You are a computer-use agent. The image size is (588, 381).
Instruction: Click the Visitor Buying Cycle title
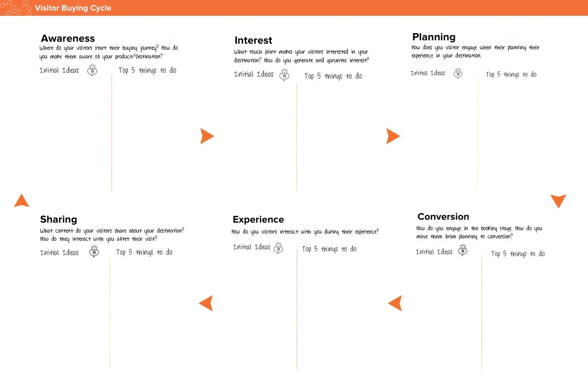[x=73, y=8]
